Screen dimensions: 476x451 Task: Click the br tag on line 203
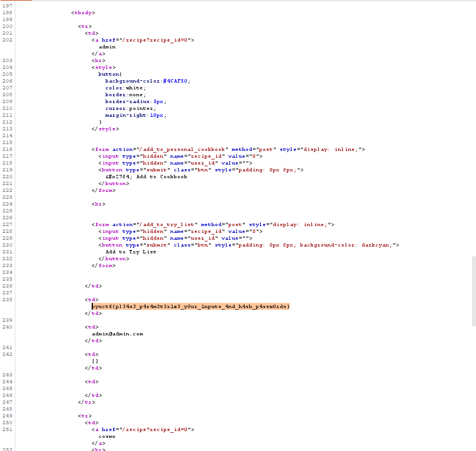click(99, 60)
